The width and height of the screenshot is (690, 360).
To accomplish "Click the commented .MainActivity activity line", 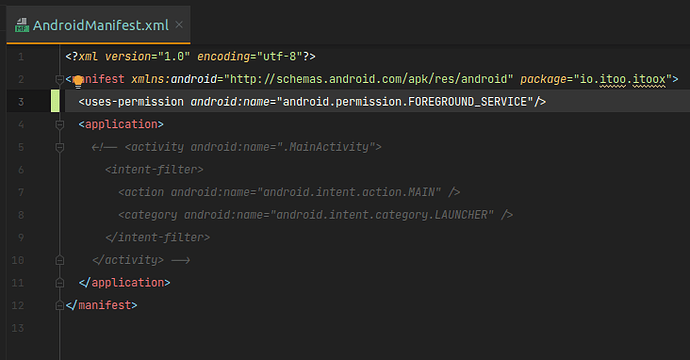I will (x=253, y=147).
